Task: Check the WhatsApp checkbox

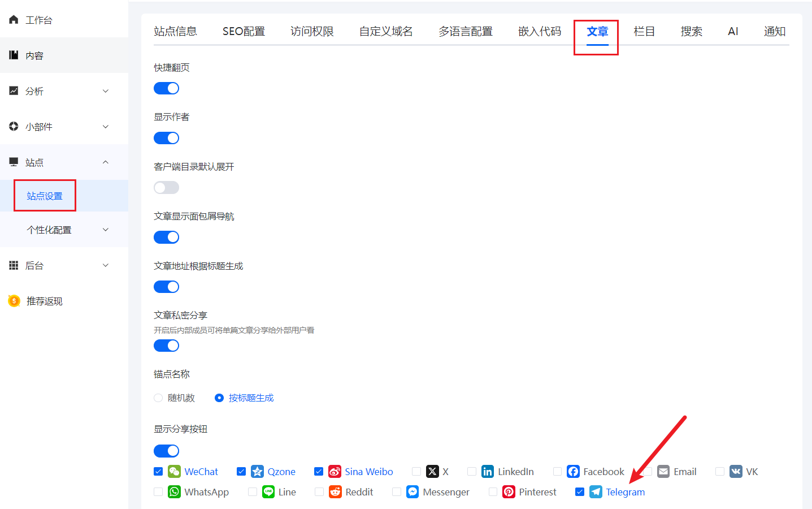Action: 158,491
